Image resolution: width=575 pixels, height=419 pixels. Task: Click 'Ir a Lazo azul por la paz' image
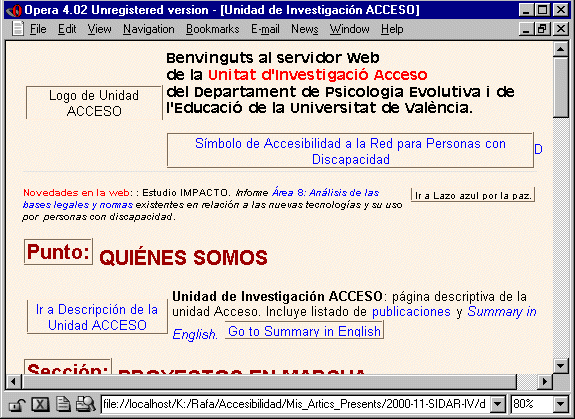coord(473,195)
